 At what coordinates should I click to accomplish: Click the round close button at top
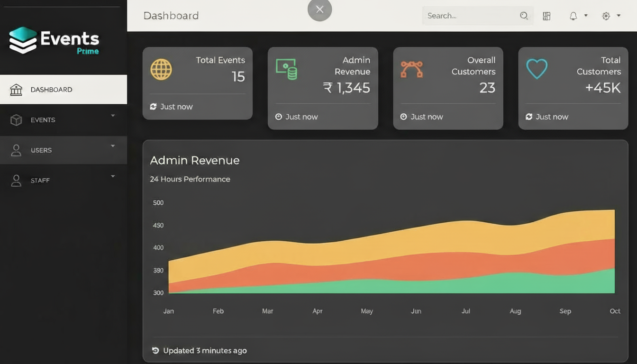320,9
